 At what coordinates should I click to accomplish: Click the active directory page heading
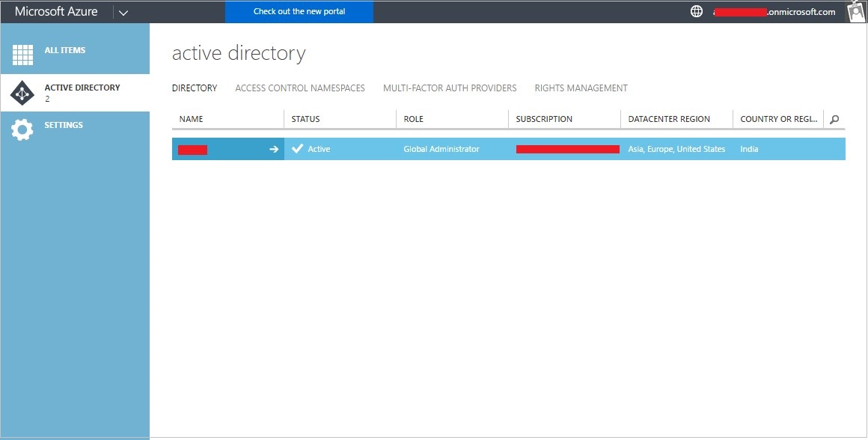239,54
